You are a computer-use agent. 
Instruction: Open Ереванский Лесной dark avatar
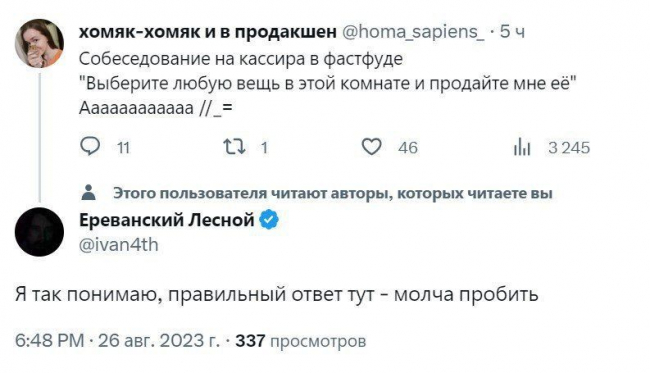(39, 232)
